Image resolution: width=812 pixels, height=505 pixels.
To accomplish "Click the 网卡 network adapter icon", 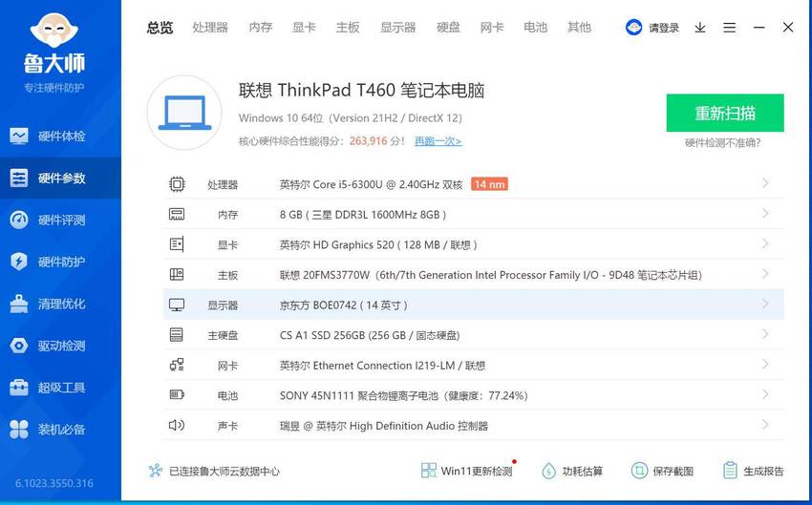I will tap(177, 365).
